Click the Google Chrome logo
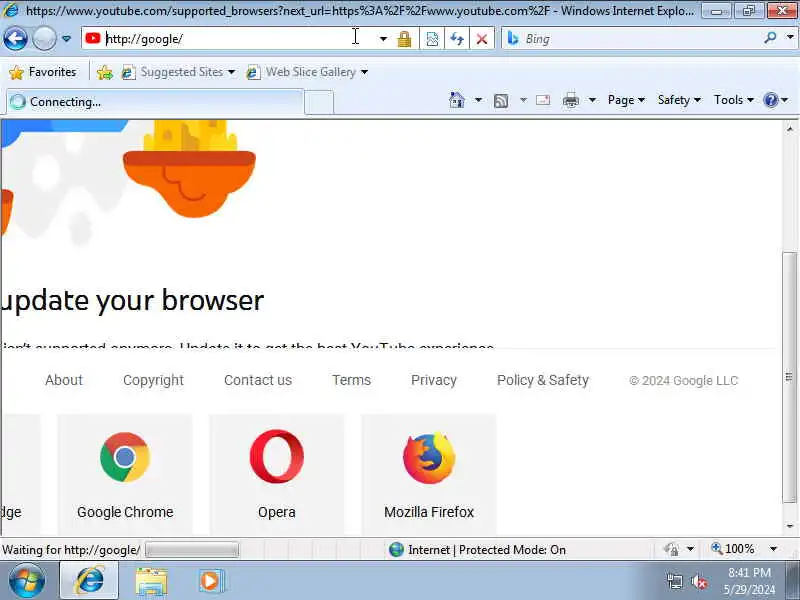800x600 pixels. pyautogui.click(x=125, y=457)
